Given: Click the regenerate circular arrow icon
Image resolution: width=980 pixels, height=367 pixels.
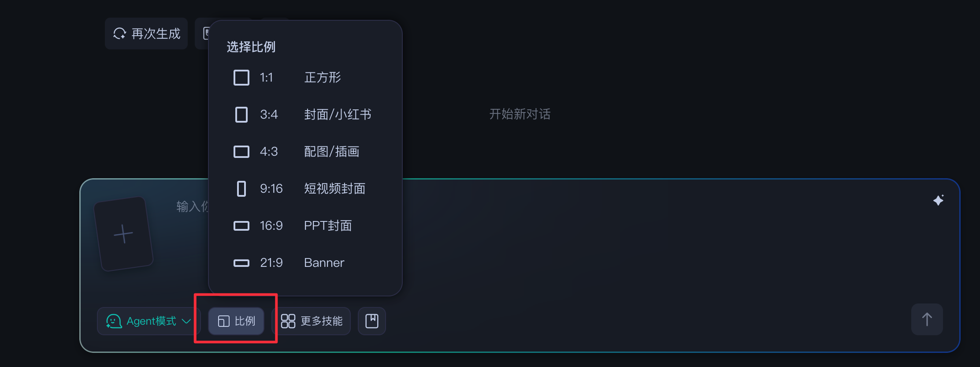Looking at the screenshot, I should 119,34.
